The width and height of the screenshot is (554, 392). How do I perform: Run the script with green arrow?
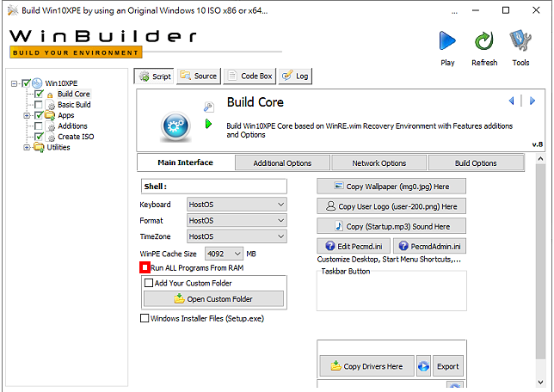(208, 124)
